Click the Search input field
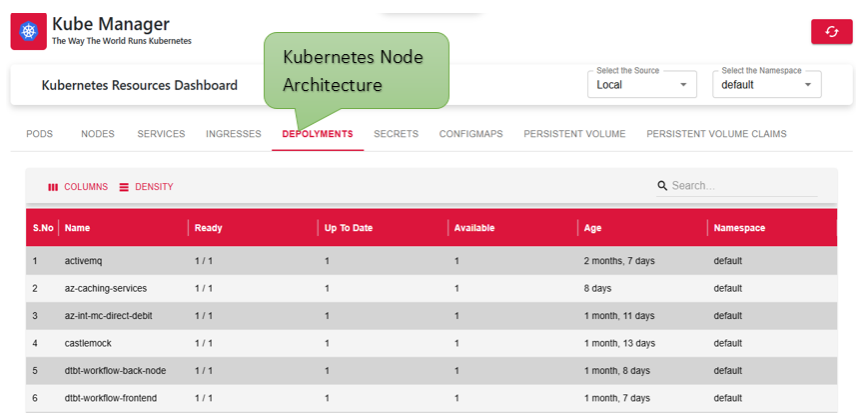Viewport: 868px width, 415px height. tap(743, 186)
